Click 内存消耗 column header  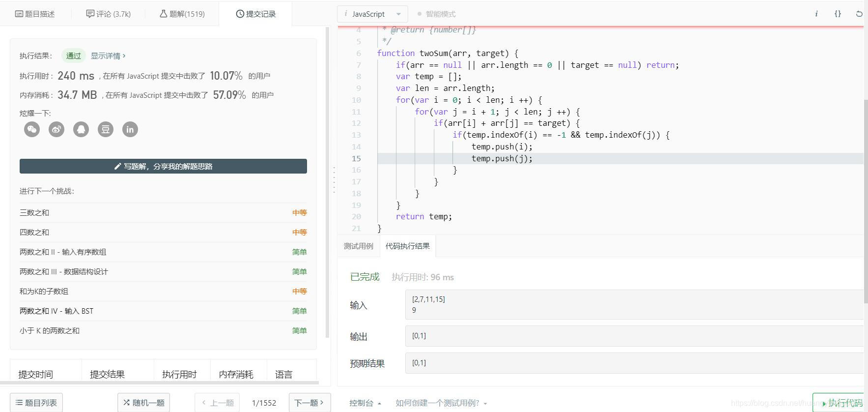pos(236,374)
